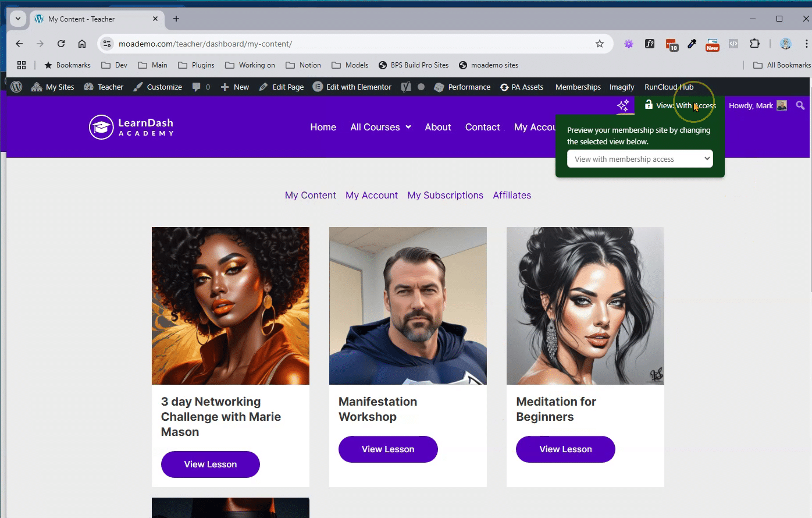Click the fx extension icon

[650, 44]
